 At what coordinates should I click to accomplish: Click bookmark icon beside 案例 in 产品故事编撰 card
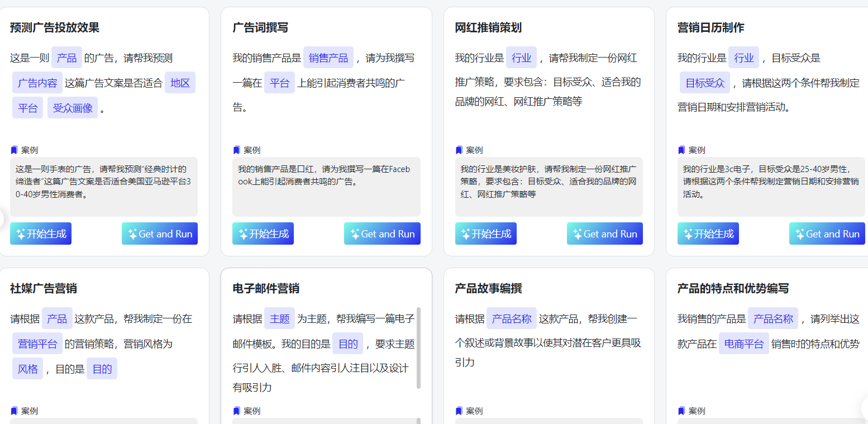tap(459, 411)
